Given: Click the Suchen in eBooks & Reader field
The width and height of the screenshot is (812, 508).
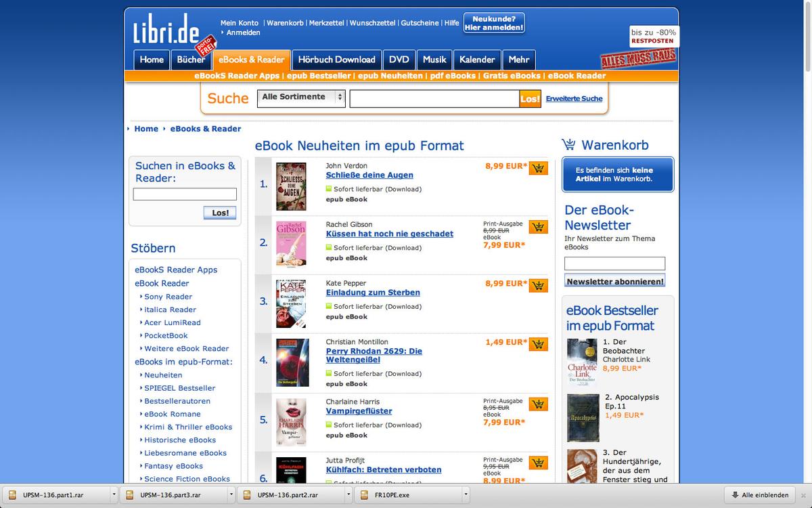Looking at the screenshot, I should point(185,194).
